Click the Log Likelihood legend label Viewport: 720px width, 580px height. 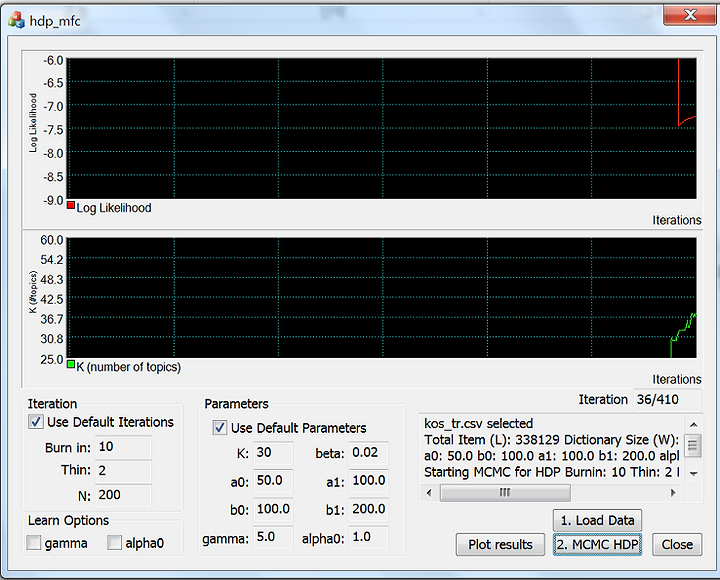[114, 208]
